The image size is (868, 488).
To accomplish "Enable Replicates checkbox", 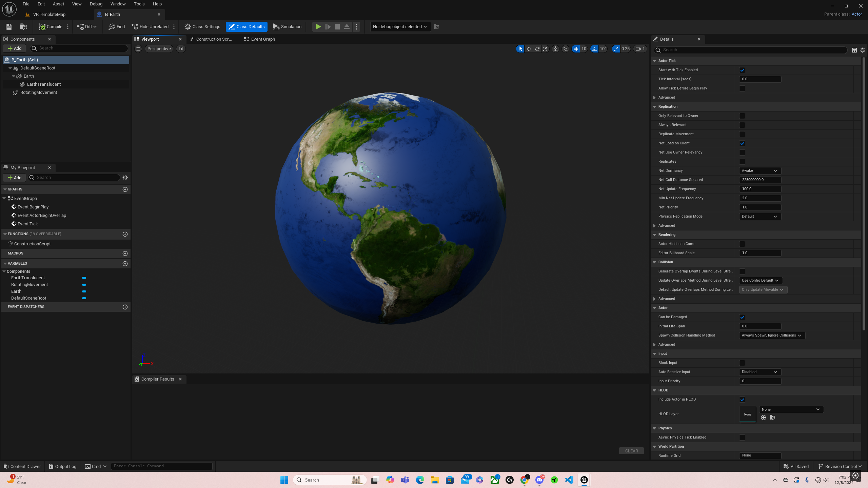I will (x=742, y=162).
